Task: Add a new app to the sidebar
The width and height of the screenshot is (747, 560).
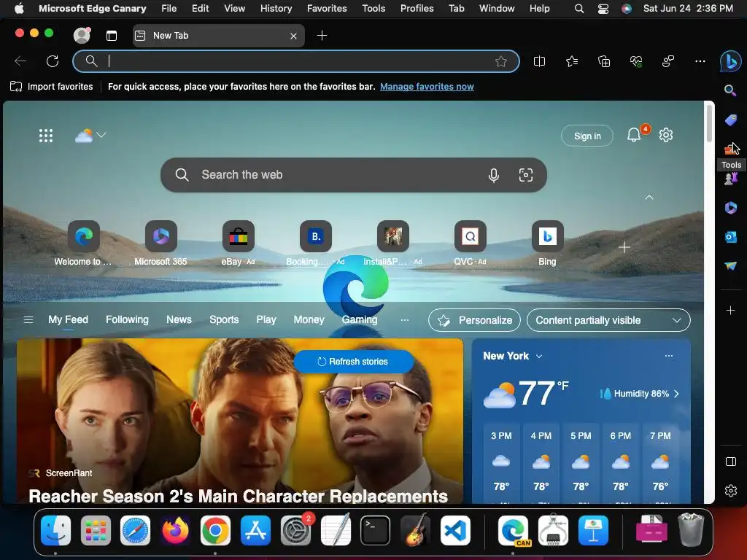Action: click(x=730, y=311)
